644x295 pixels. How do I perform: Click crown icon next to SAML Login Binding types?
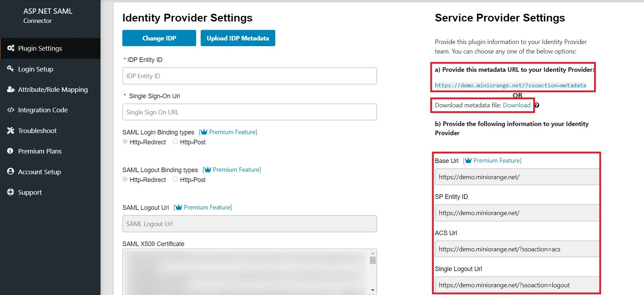pyautogui.click(x=204, y=132)
